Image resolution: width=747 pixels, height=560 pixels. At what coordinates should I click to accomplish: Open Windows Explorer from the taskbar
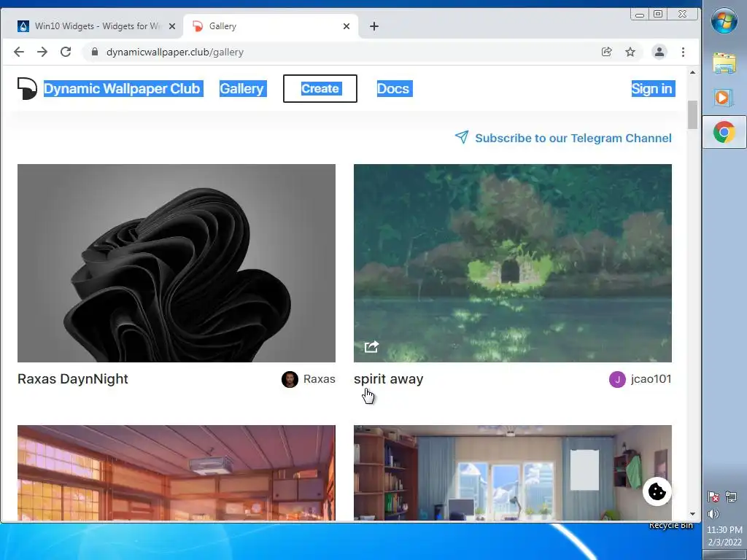coord(724,63)
